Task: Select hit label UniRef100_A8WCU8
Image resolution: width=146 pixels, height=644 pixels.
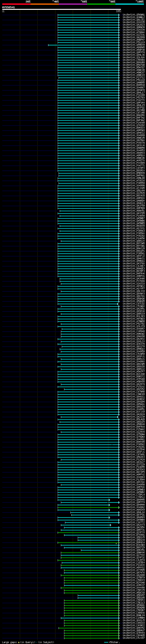Action: (134, 70)
